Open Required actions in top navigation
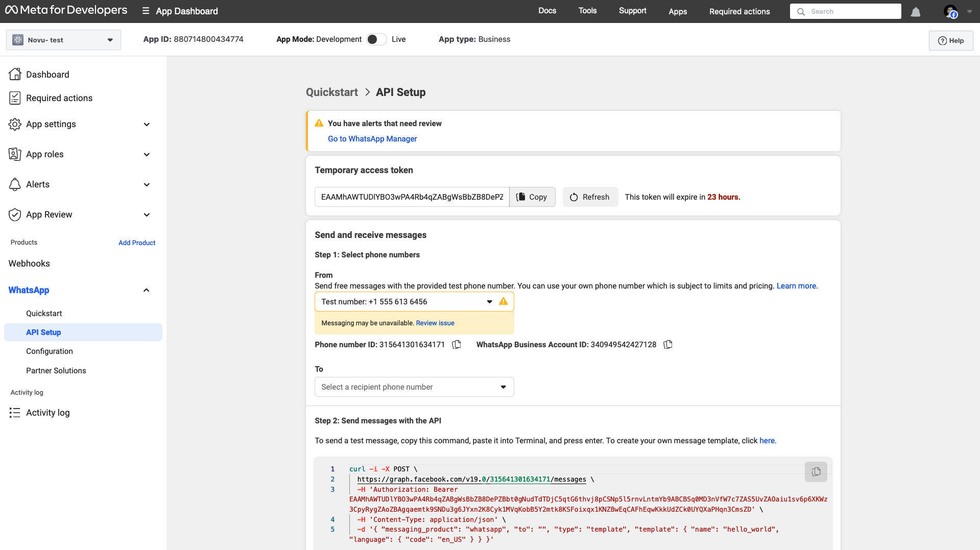980x550 pixels. click(739, 11)
